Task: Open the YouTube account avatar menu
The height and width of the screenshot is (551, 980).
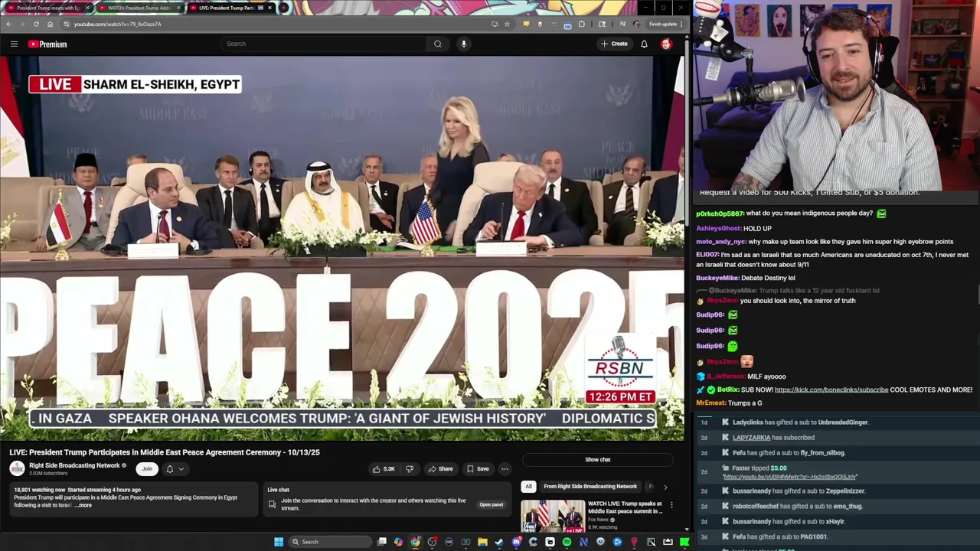Action: (x=666, y=44)
